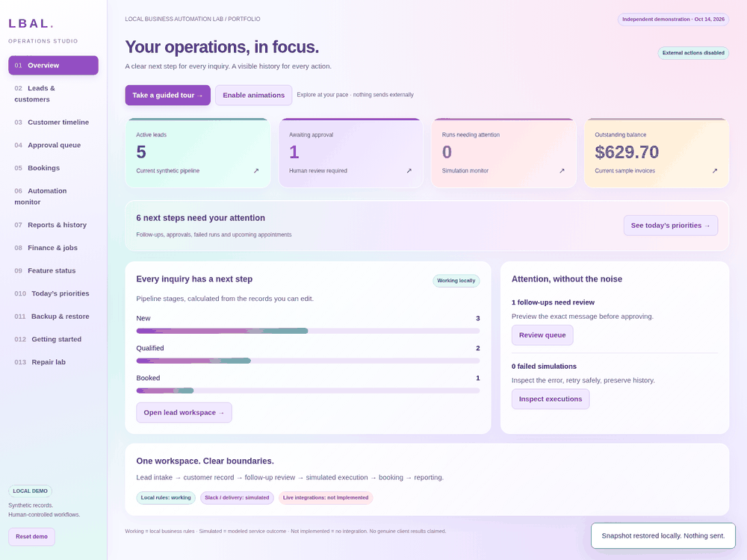Click Review queue button
The height and width of the screenshot is (560, 747).
pyautogui.click(x=542, y=335)
